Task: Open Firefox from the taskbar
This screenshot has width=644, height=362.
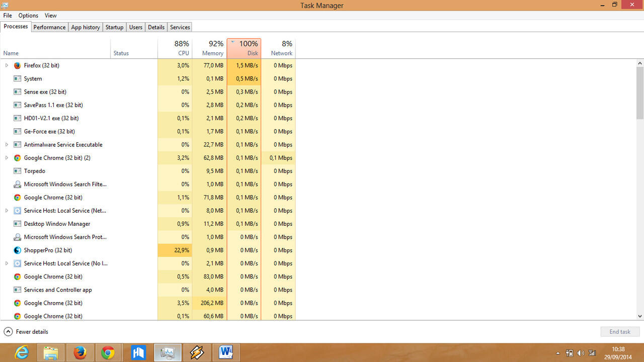Action: click(80, 353)
